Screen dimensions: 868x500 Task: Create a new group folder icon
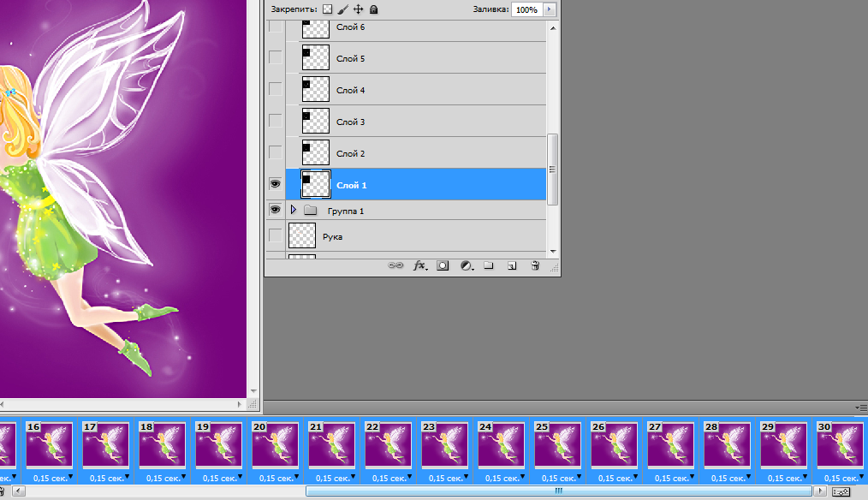(x=488, y=265)
